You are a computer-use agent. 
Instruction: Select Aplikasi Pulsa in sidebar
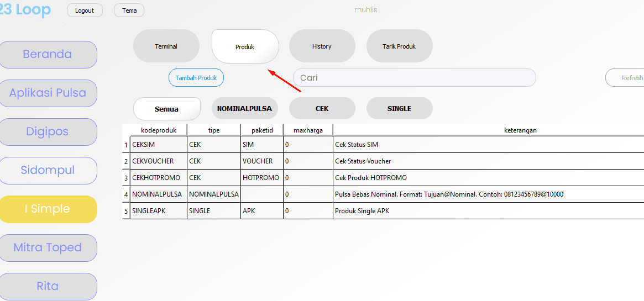[48, 93]
